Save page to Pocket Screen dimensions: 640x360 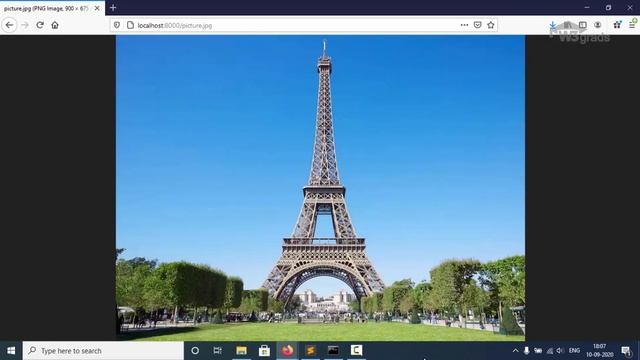coord(478,25)
